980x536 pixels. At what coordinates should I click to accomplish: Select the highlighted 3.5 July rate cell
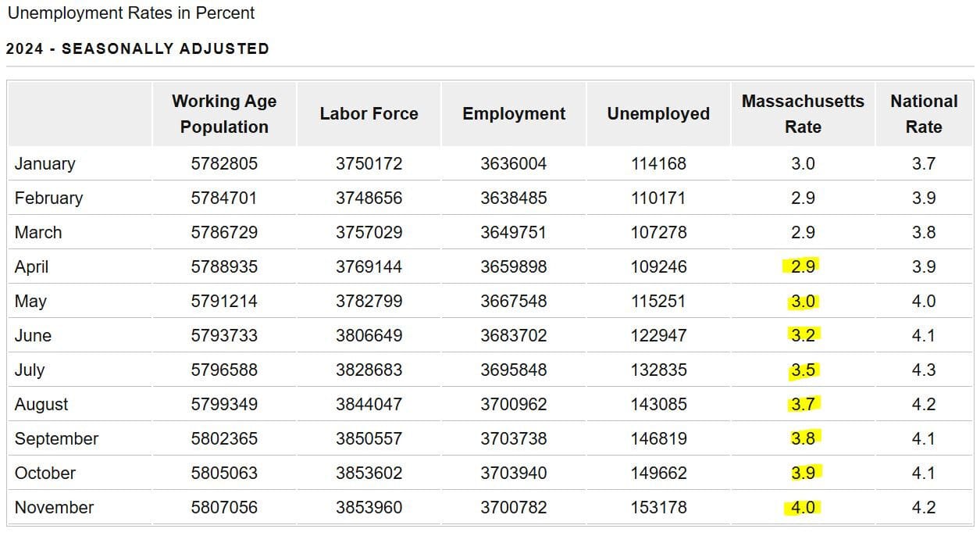(803, 370)
